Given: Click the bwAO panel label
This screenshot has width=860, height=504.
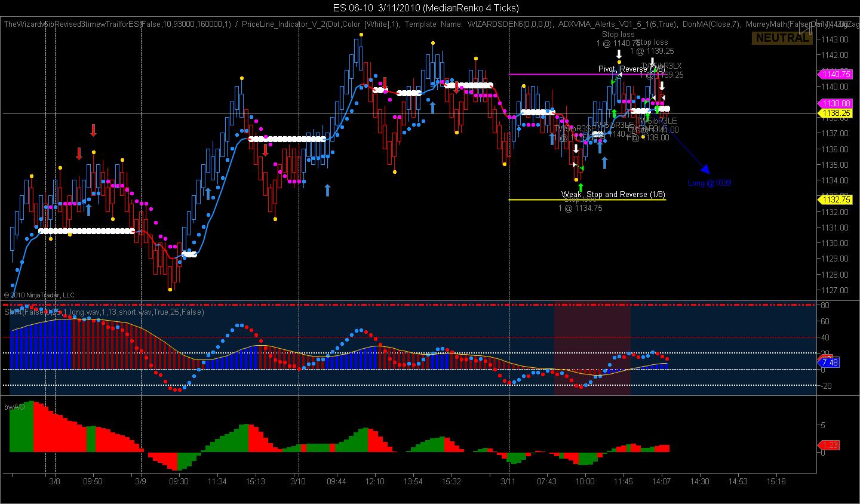Looking at the screenshot, I should tap(15, 407).
